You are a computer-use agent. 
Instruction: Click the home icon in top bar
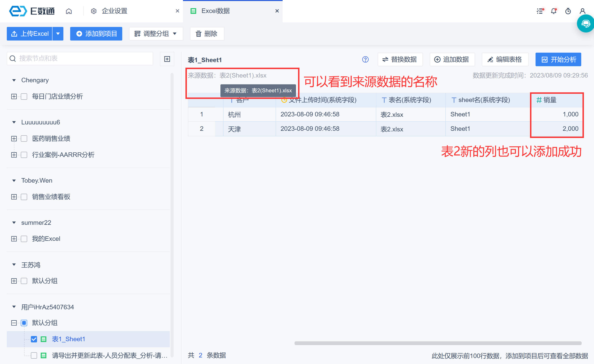pos(69,11)
